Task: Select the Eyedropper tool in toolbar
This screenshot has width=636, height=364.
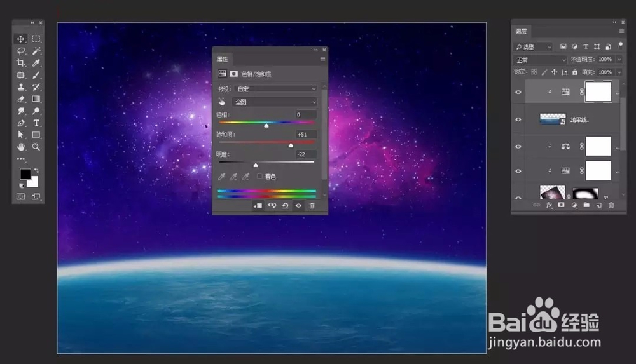Action: [36, 63]
